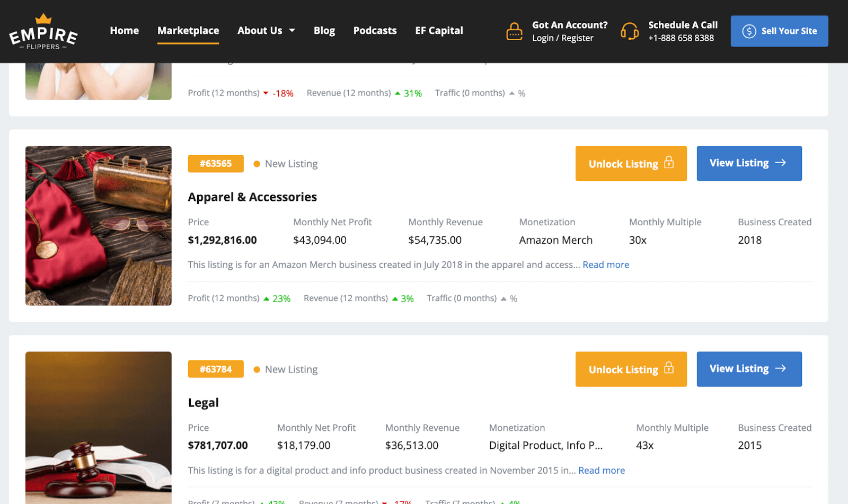Click the headset icon for Schedule A Call
Viewport: 848px width, 504px height.
point(630,31)
